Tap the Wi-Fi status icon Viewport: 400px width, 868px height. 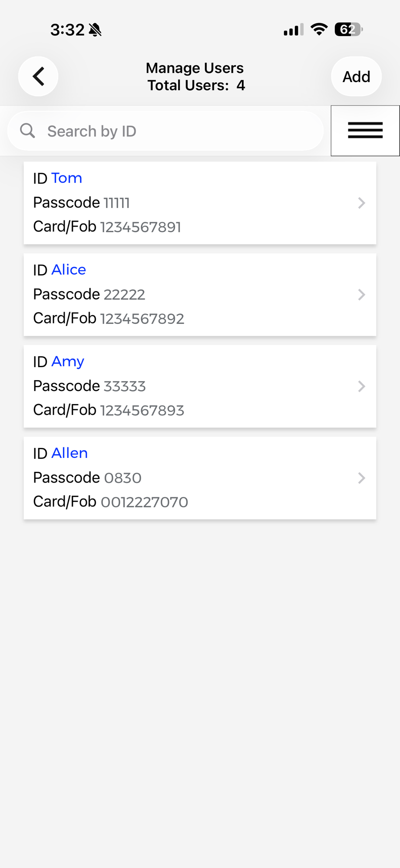pos(319,30)
